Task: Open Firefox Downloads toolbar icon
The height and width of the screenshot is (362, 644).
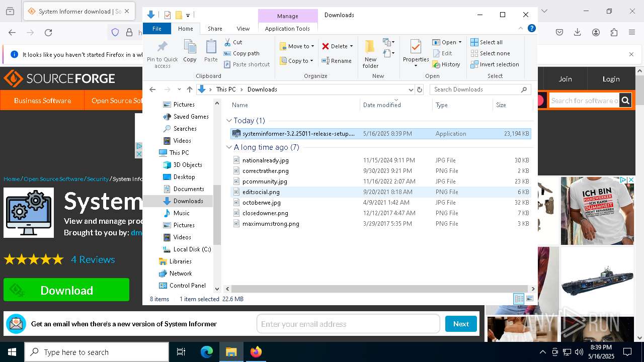Action: coord(578,33)
